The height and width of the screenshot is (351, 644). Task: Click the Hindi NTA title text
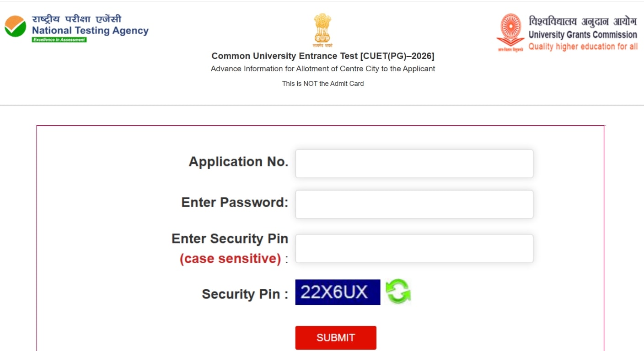pos(77,19)
